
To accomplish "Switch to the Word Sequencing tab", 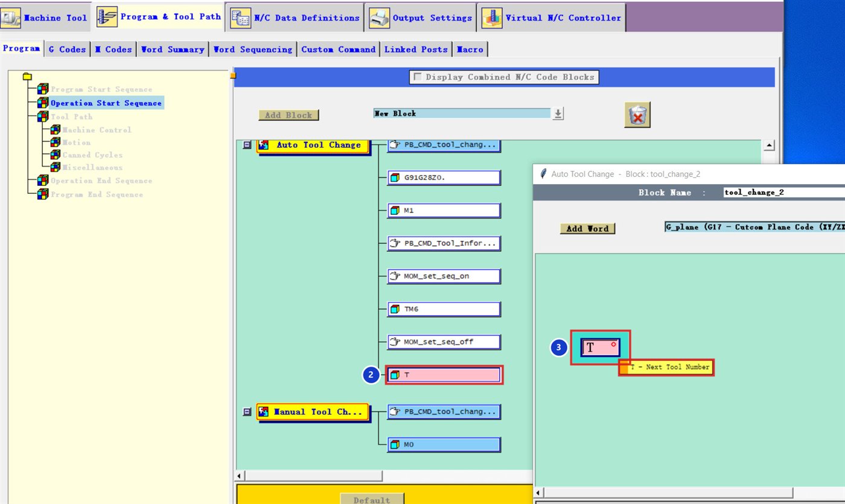I will coord(253,49).
